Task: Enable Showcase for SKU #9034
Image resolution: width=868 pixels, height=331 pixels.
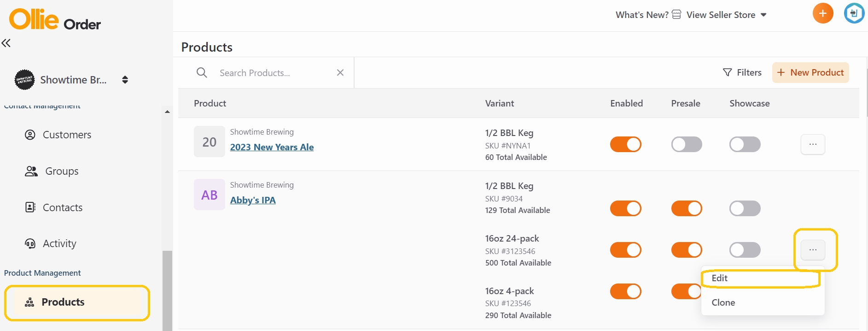Action: point(745,208)
